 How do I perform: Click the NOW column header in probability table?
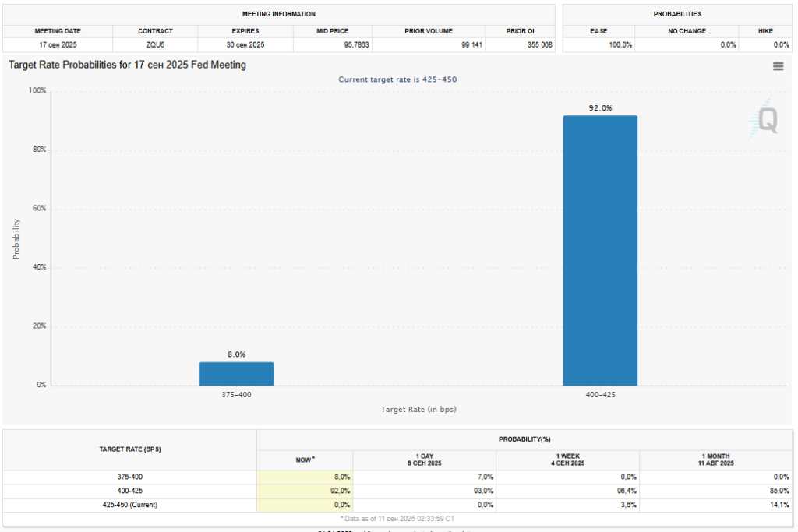[x=304, y=460]
